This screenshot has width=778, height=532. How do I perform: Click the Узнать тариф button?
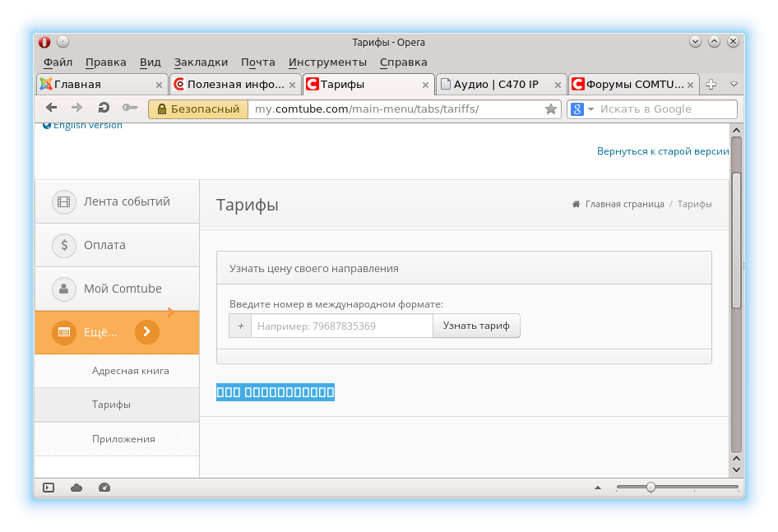[476, 326]
